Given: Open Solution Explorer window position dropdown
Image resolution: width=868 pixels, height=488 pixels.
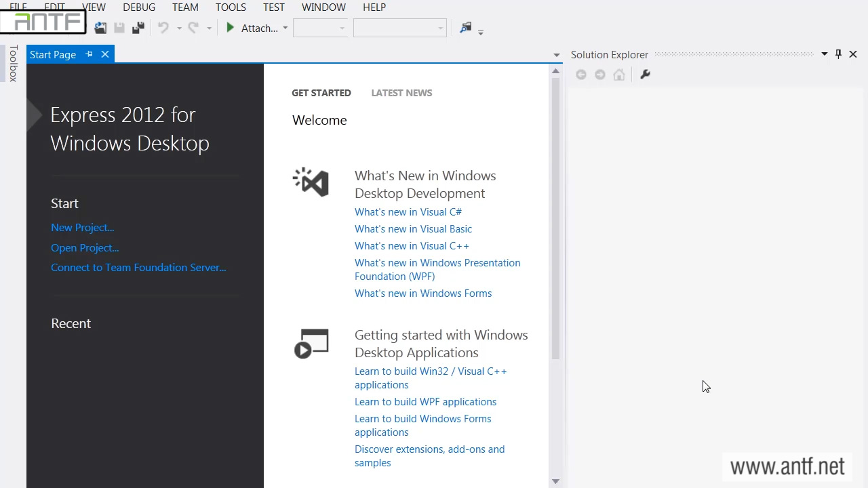Looking at the screenshot, I should pos(824,54).
